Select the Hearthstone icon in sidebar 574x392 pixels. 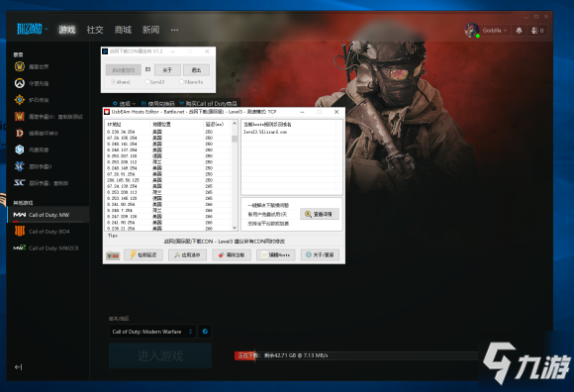click(x=20, y=100)
